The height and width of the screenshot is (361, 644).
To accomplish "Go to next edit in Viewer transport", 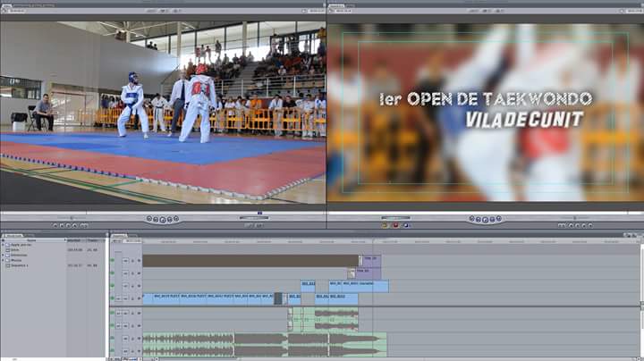I will (x=176, y=219).
